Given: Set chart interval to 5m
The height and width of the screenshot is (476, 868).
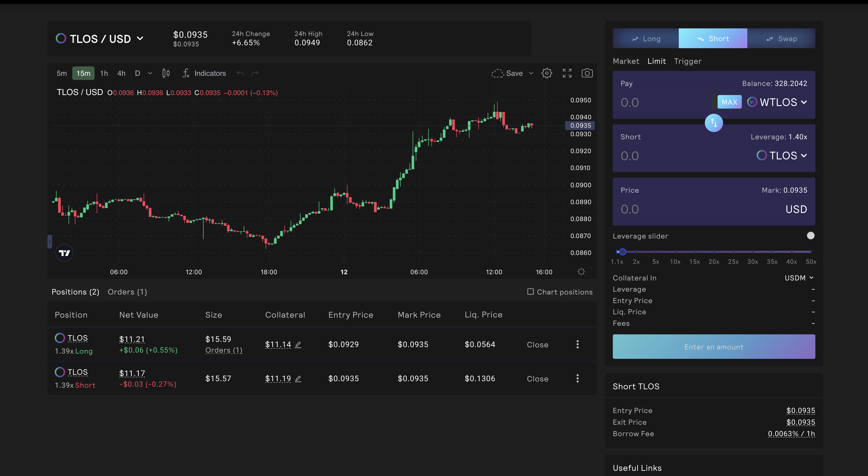Looking at the screenshot, I should [62, 73].
